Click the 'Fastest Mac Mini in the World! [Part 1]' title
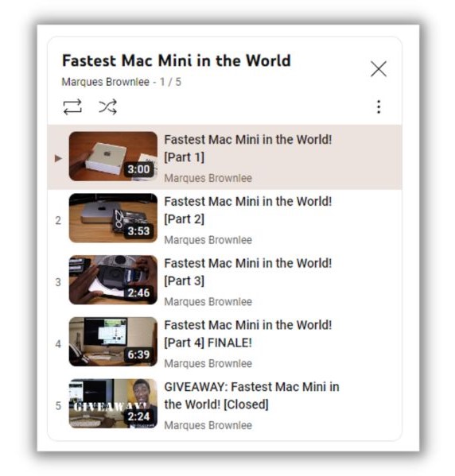Viewport: 455px width, 476px height. click(248, 149)
